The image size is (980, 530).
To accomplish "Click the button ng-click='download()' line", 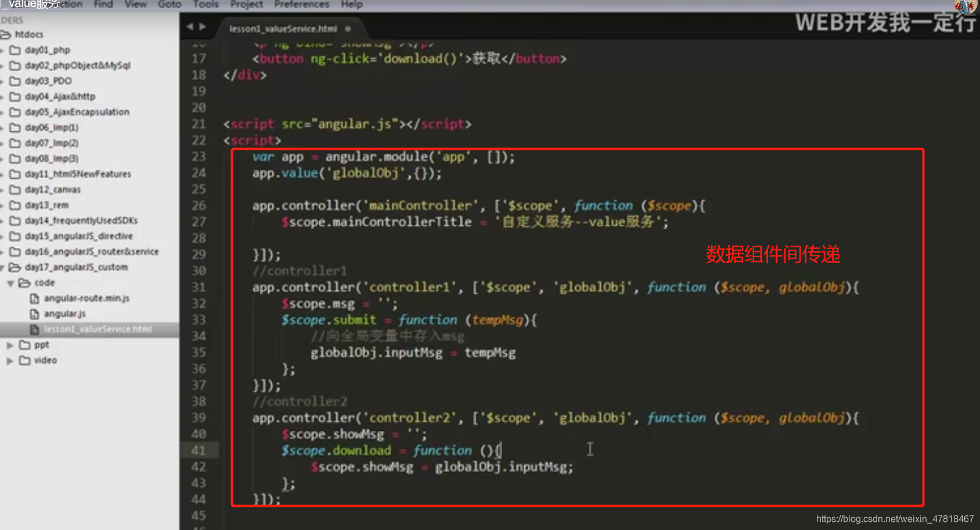I will [409, 59].
